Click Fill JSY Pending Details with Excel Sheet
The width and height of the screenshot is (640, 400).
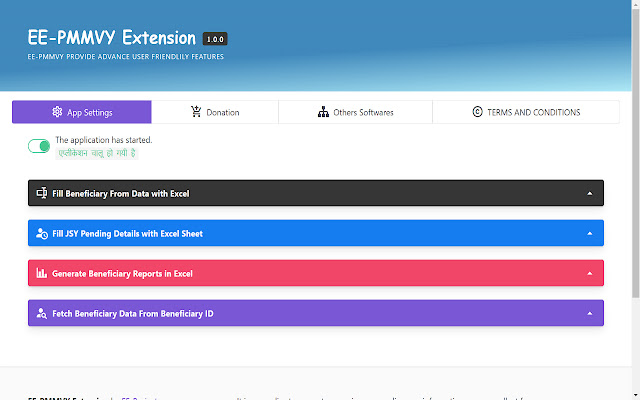(127, 233)
